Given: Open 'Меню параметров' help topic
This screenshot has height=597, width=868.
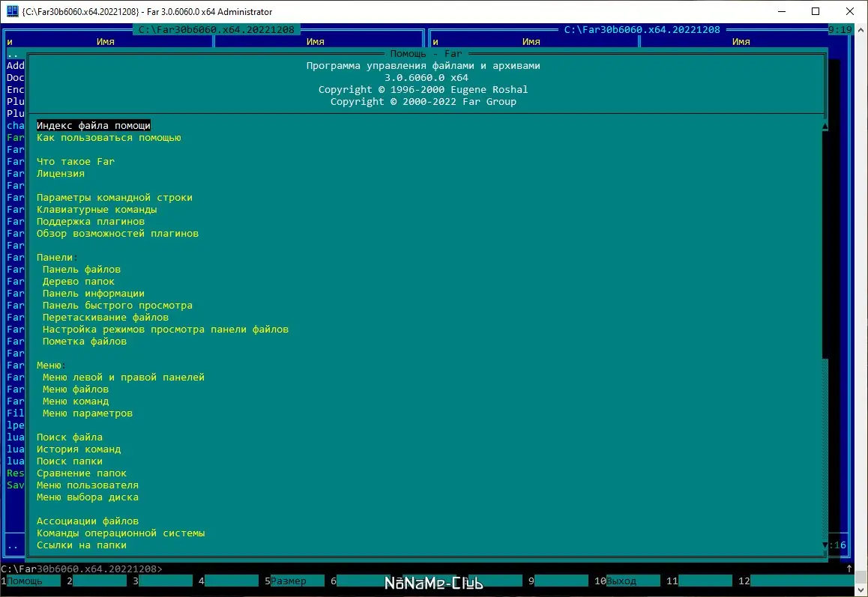Looking at the screenshot, I should (88, 413).
